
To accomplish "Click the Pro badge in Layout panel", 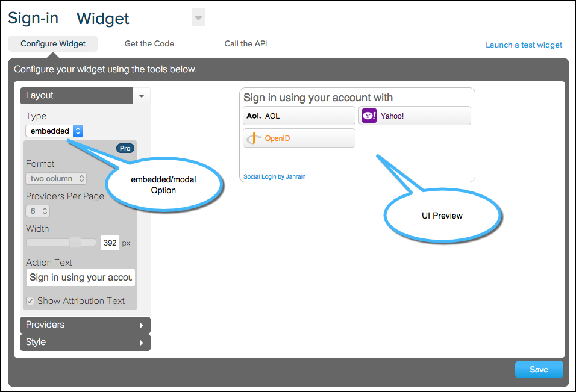I will click(125, 148).
